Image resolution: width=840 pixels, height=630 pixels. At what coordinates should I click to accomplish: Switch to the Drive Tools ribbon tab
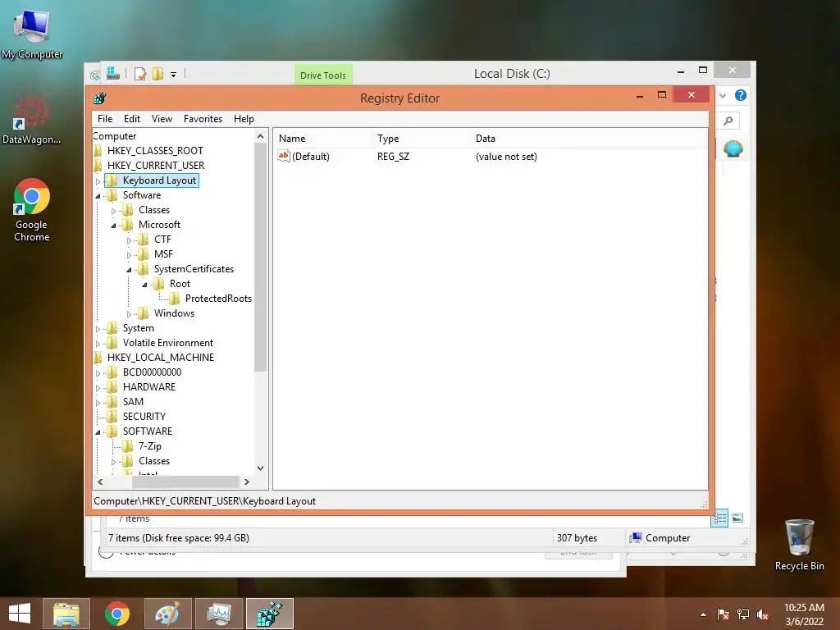point(323,75)
